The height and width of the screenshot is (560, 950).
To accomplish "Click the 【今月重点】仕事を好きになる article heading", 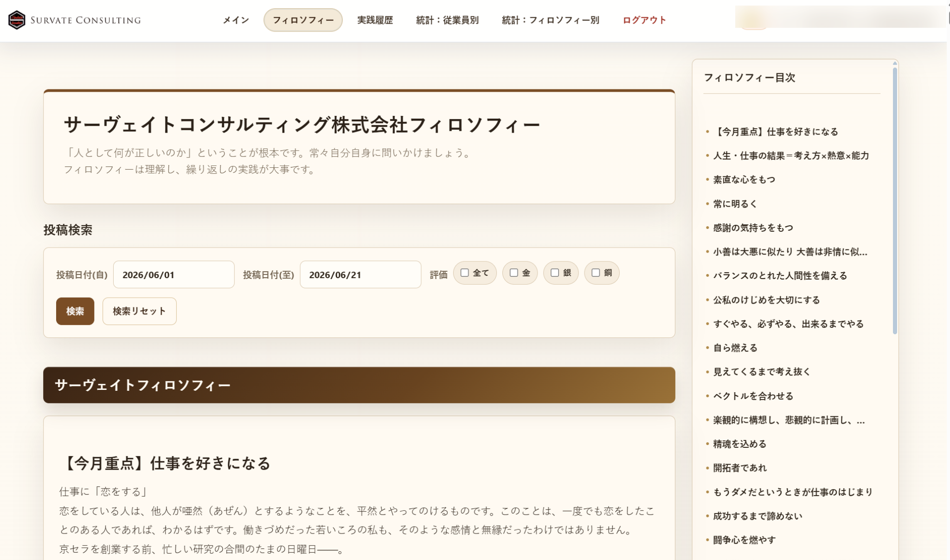I will (165, 463).
